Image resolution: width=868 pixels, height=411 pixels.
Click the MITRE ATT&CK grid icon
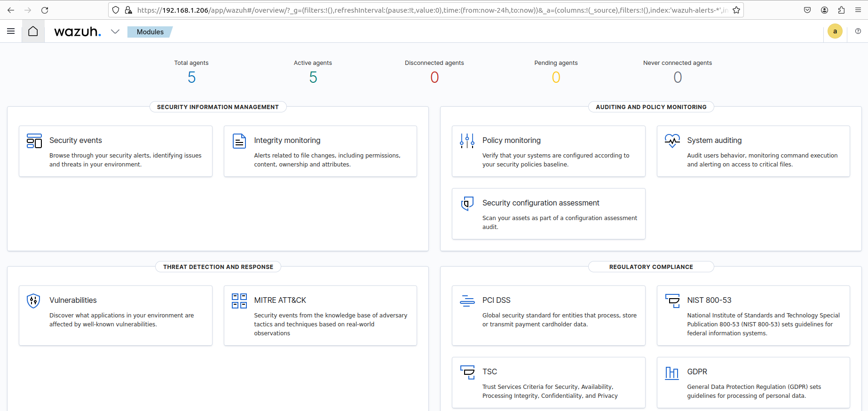pyautogui.click(x=239, y=300)
